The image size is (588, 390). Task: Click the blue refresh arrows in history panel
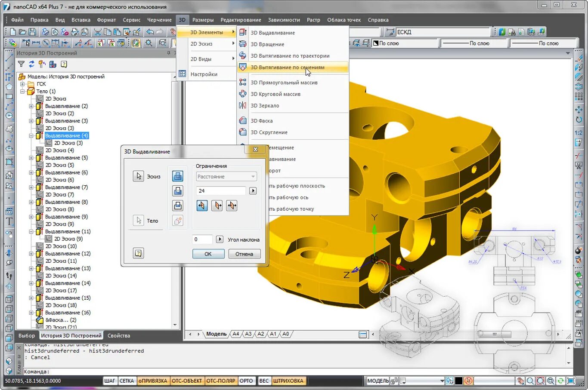click(31, 64)
